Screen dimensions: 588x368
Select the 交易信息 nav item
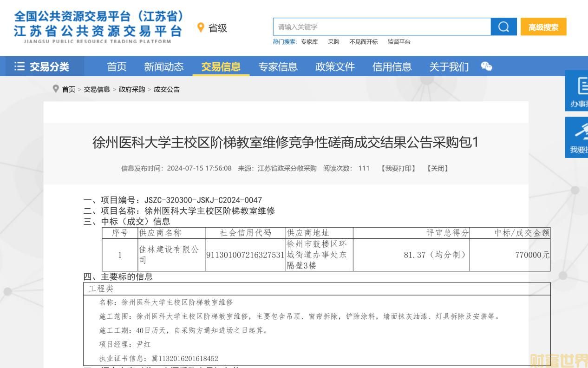221,66
